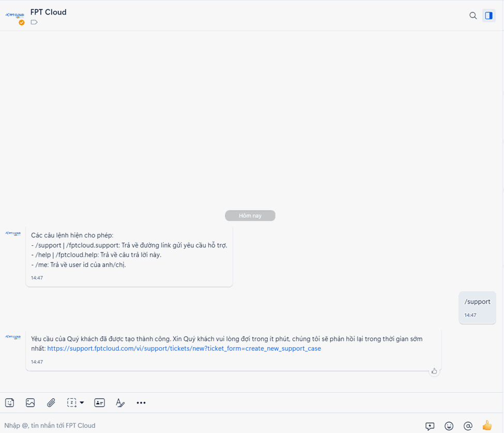Open emoji picker in input bar
This screenshot has height=433, width=504.
(449, 426)
